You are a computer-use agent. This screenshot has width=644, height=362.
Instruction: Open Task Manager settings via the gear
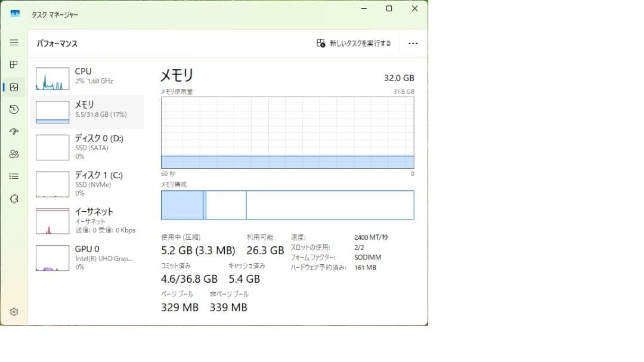14,311
